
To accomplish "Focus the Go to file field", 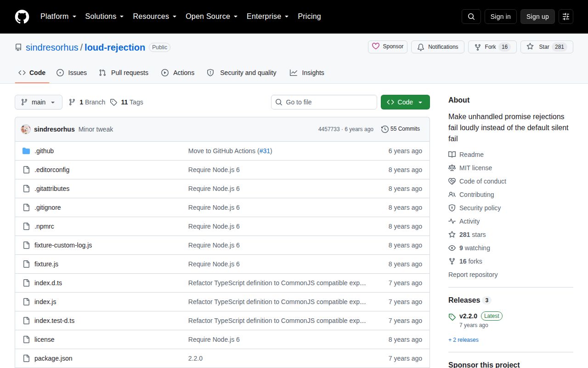I will point(324,102).
